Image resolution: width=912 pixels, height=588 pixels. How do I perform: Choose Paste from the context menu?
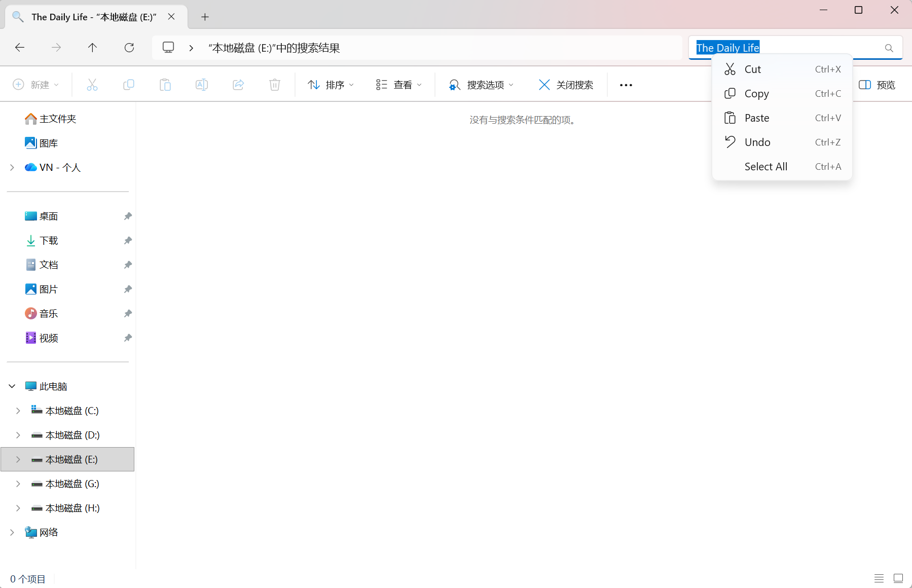pyautogui.click(x=782, y=118)
